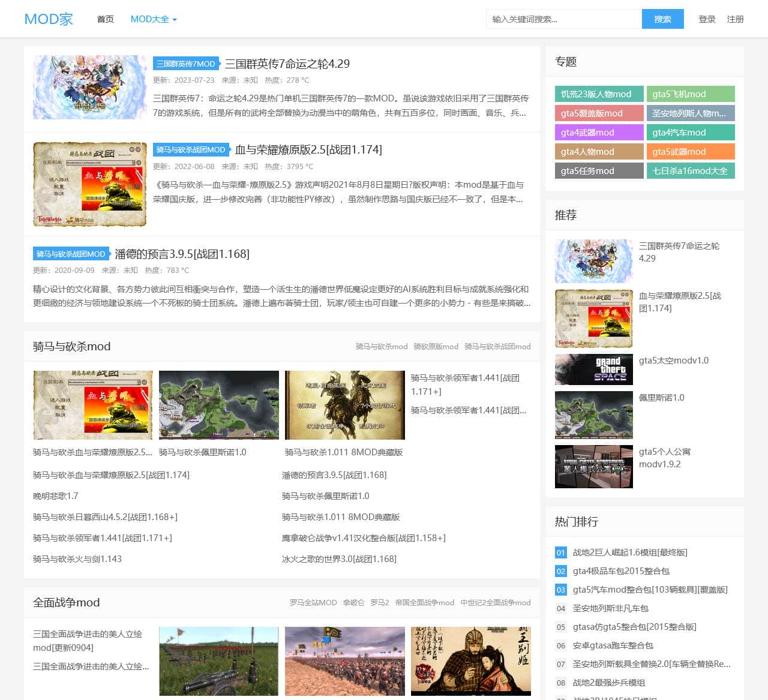Select 骑马与砍杀战团MOD tag beside 血与荣耀
This screenshot has width=768, height=700.
pos(191,149)
